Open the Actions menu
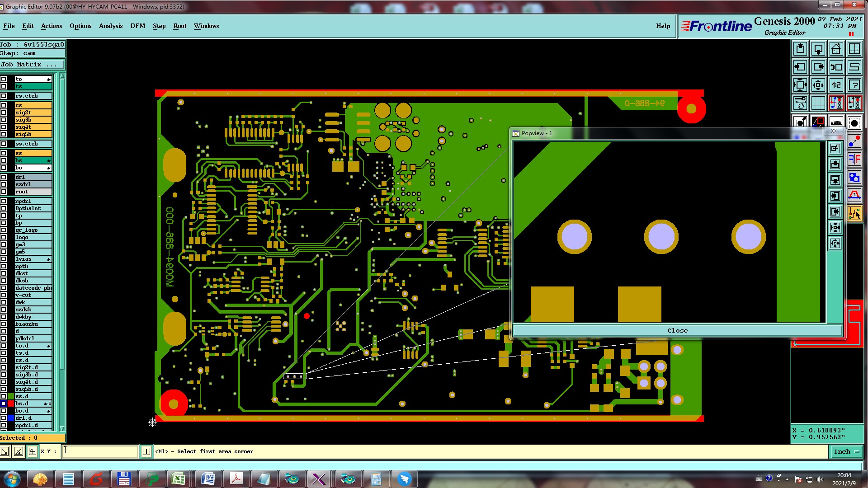Viewport: 868px width, 488px height. pos(52,26)
